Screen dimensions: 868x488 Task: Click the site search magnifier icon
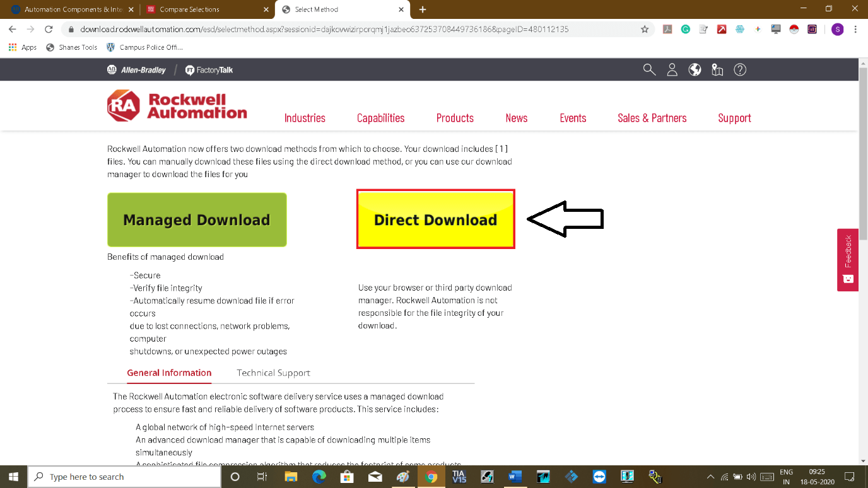[x=649, y=69]
